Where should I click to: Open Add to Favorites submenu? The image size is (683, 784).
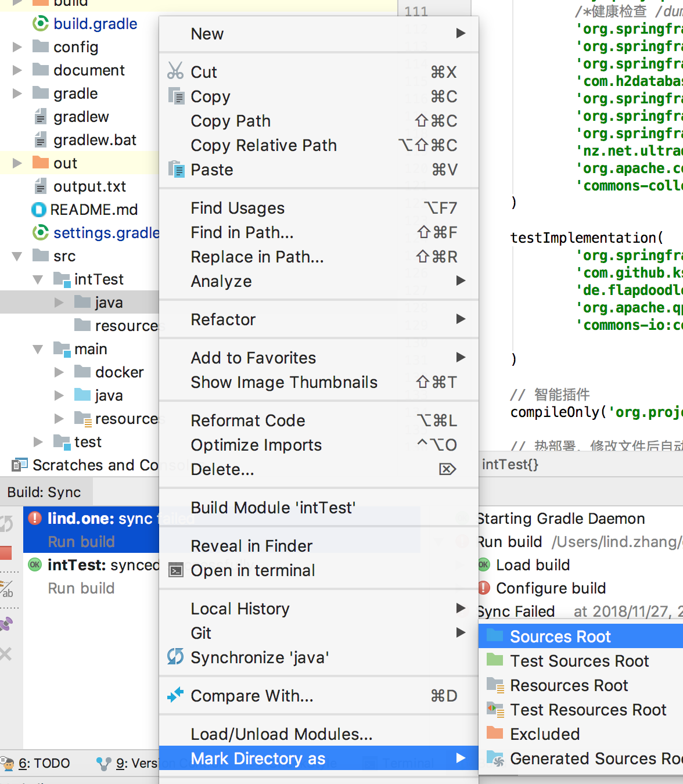click(x=319, y=358)
